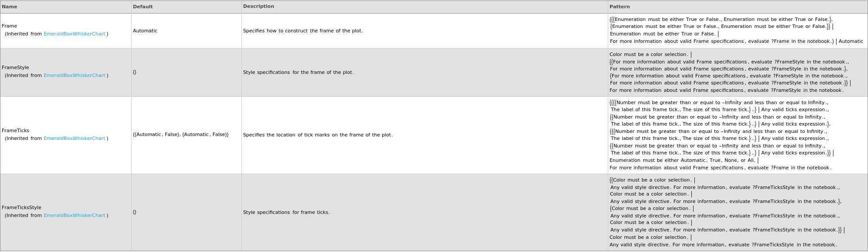Open EmeraldBoxWhiskerChart link in the Frame row
Viewport: 868px width, 252px height.
74,34
